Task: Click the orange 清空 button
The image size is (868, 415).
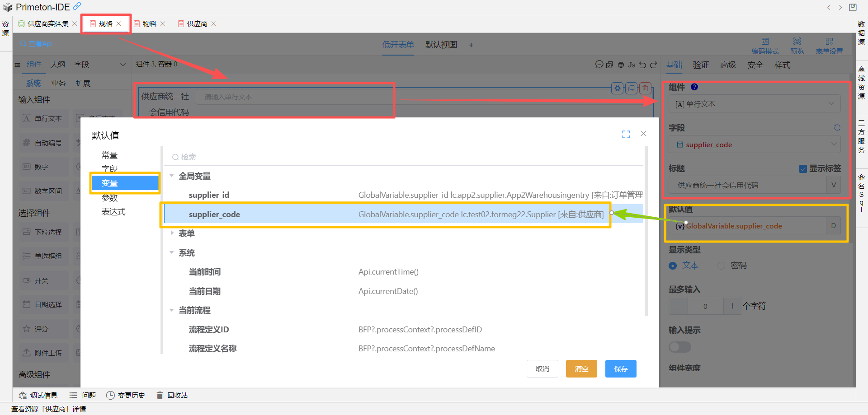Action: pyautogui.click(x=581, y=368)
